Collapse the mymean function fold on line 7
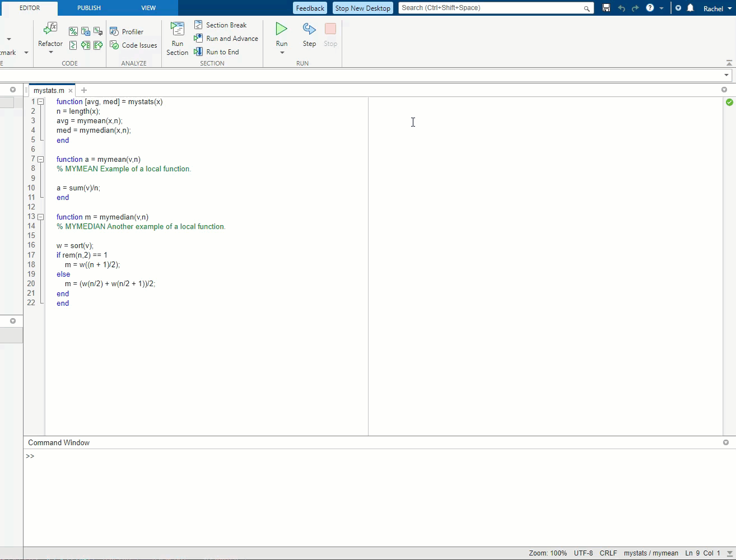 41,160
